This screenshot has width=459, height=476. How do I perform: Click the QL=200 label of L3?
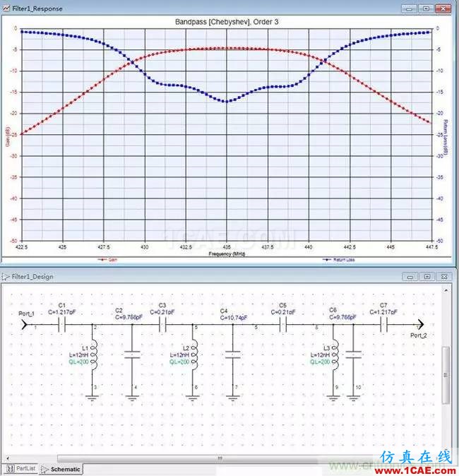pos(320,362)
